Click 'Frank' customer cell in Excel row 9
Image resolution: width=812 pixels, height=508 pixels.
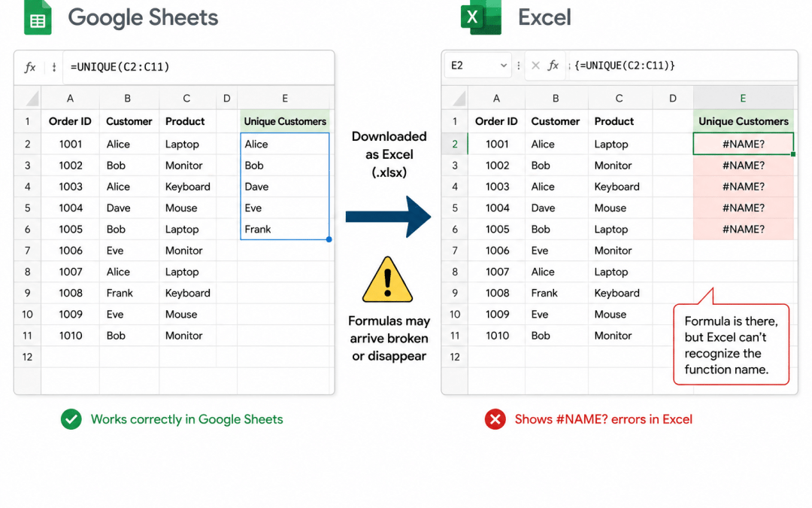tap(556, 293)
